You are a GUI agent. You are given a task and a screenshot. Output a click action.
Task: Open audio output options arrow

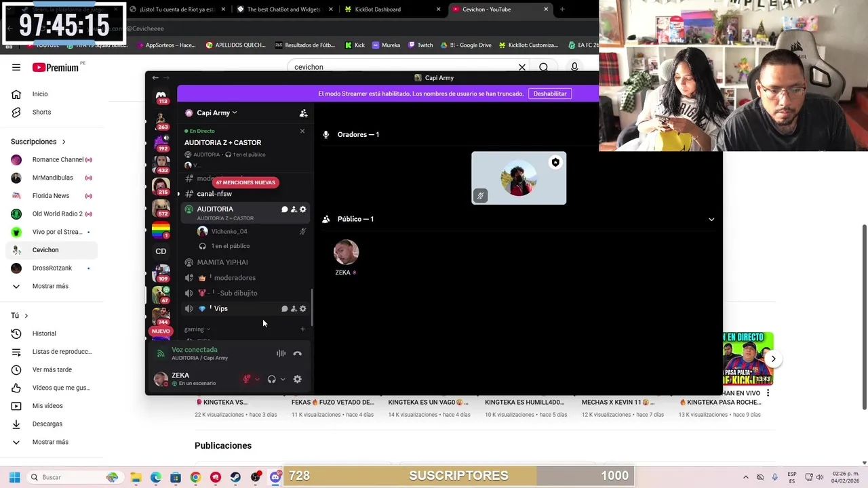tap(283, 380)
